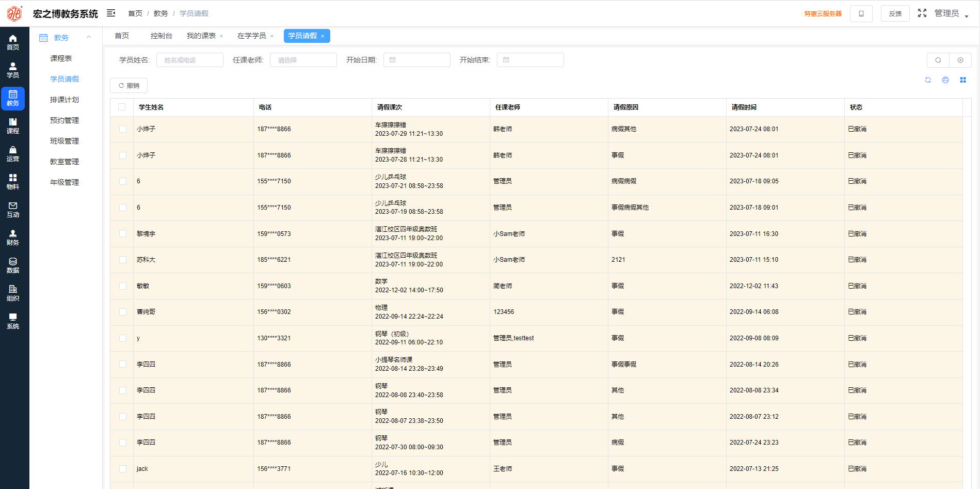The height and width of the screenshot is (489, 980).
Task: Check the 苏科大 row checkbox
Action: pos(123,260)
